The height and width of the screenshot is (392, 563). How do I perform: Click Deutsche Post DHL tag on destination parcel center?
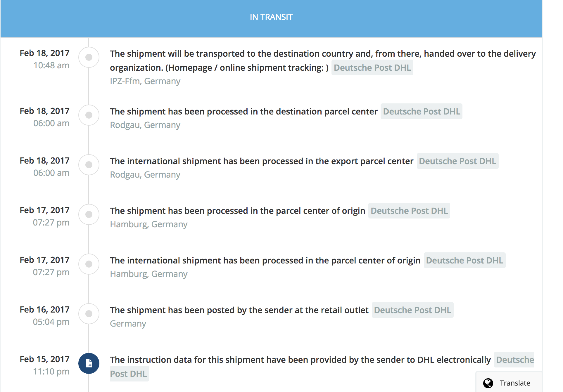(x=421, y=112)
